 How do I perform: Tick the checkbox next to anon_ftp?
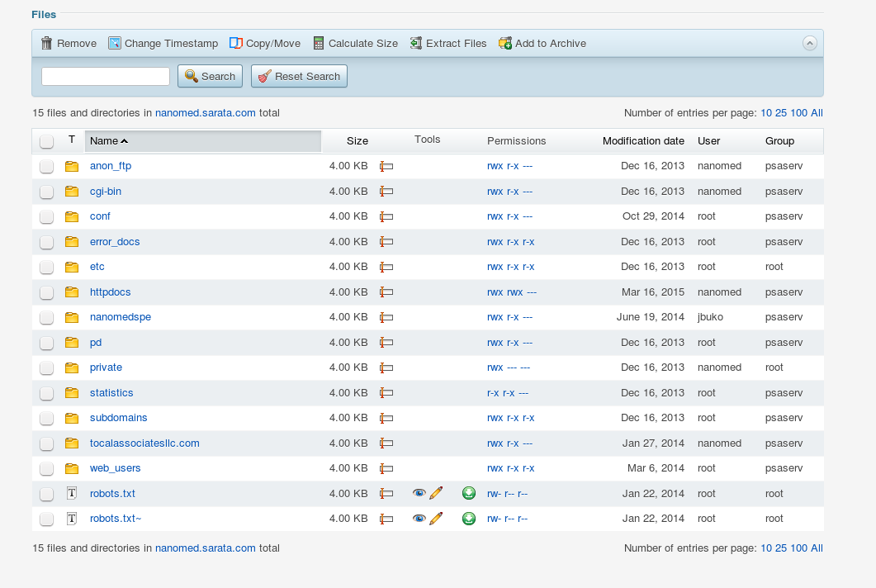tap(47, 166)
